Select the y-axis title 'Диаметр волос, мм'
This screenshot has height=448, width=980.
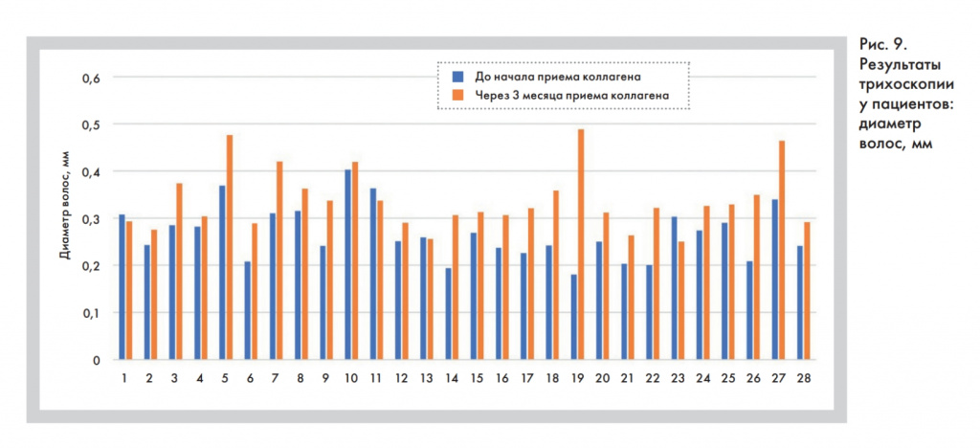coord(65,217)
